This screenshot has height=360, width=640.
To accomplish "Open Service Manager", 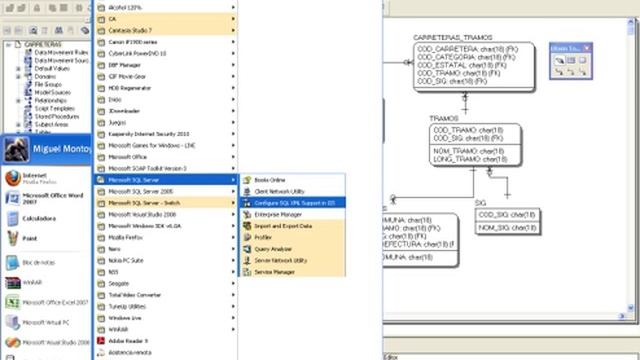I will click(293, 272).
